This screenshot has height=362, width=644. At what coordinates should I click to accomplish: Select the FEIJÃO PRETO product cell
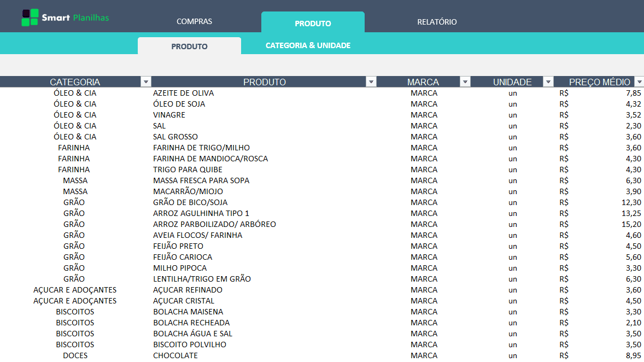click(x=178, y=246)
